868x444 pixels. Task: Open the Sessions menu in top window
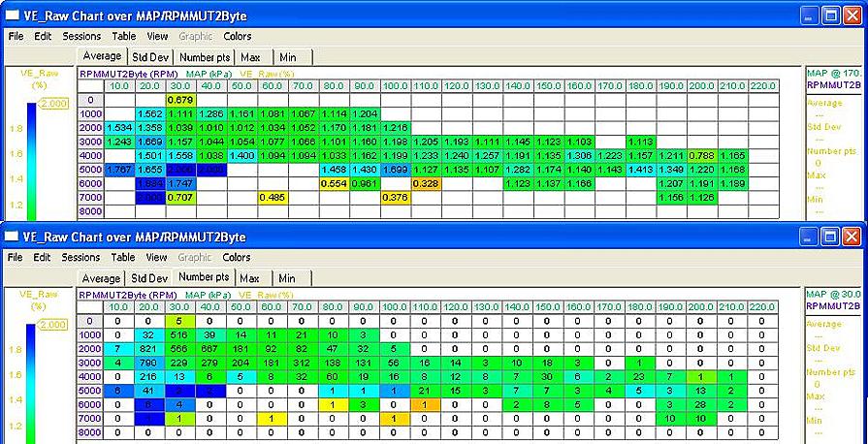[x=81, y=36]
